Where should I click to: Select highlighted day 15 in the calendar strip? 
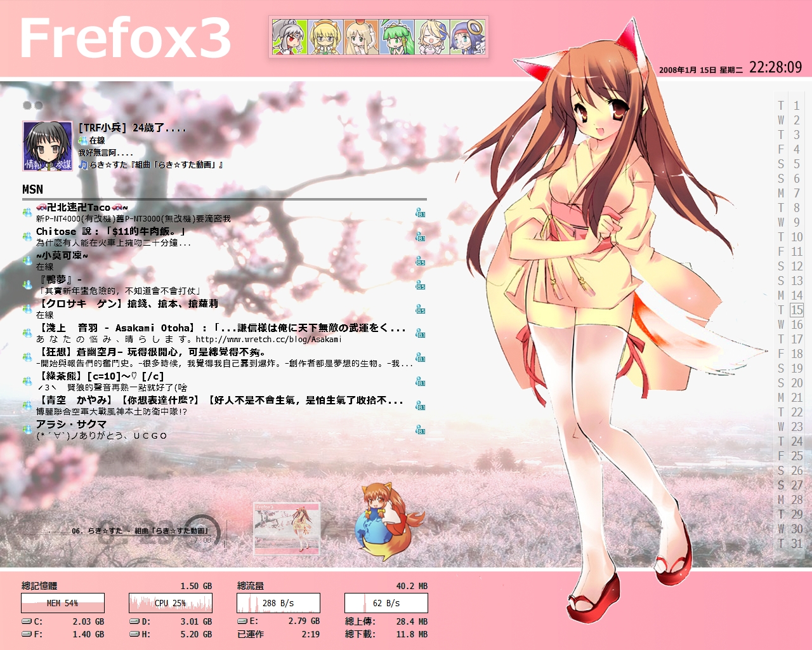pyautogui.click(x=797, y=310)
